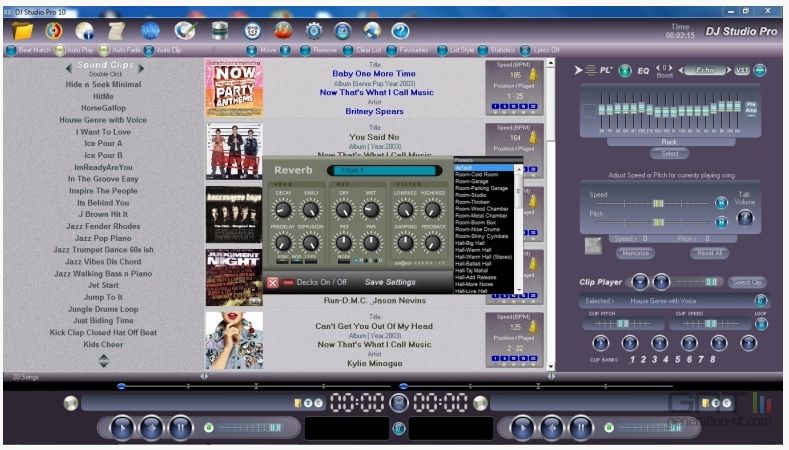Click left arrow beside Echo effect selector
The image size is (789, 450).
coord(681,70)
